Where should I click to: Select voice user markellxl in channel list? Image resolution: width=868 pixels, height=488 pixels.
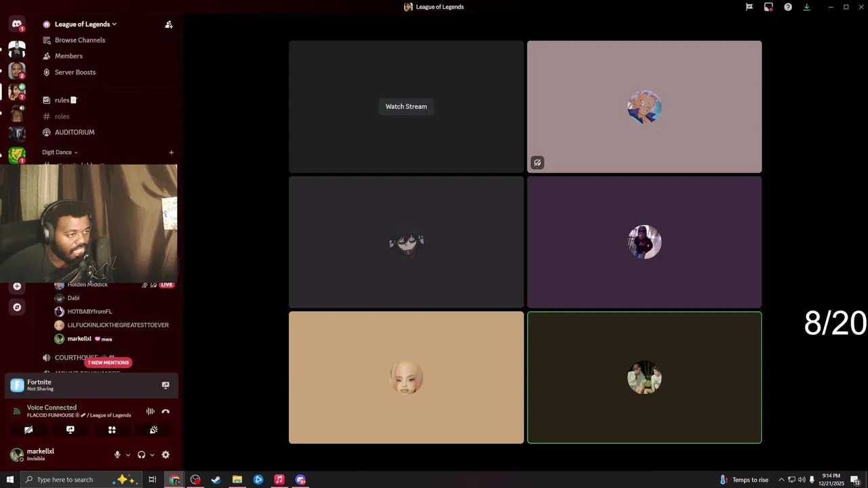pyautogui.click(x=79, y=339)
